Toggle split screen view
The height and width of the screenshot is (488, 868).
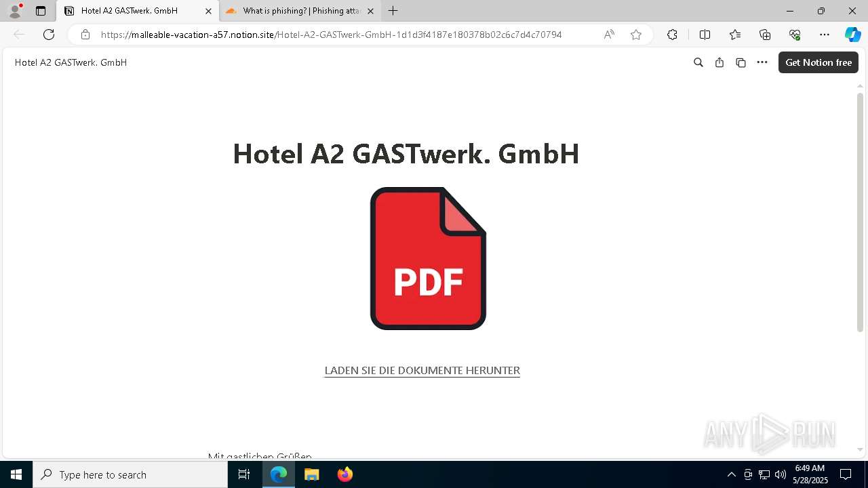(705, 35)
